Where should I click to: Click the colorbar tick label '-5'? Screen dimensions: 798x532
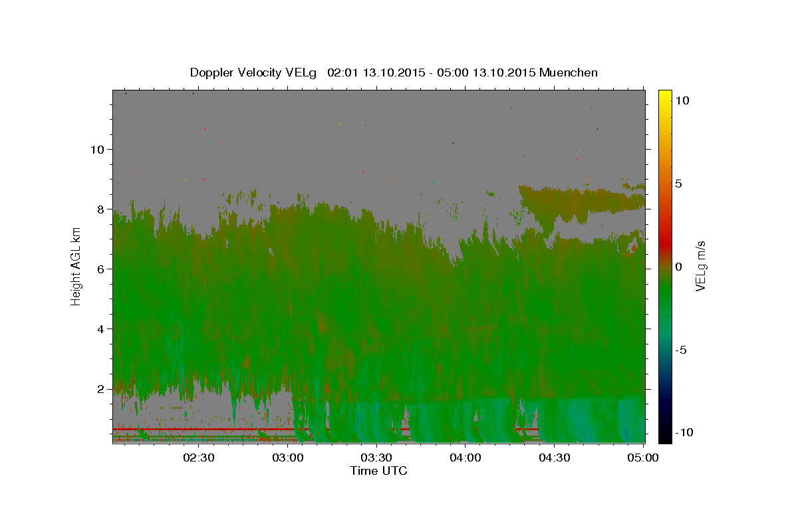[x=681, y=350]
